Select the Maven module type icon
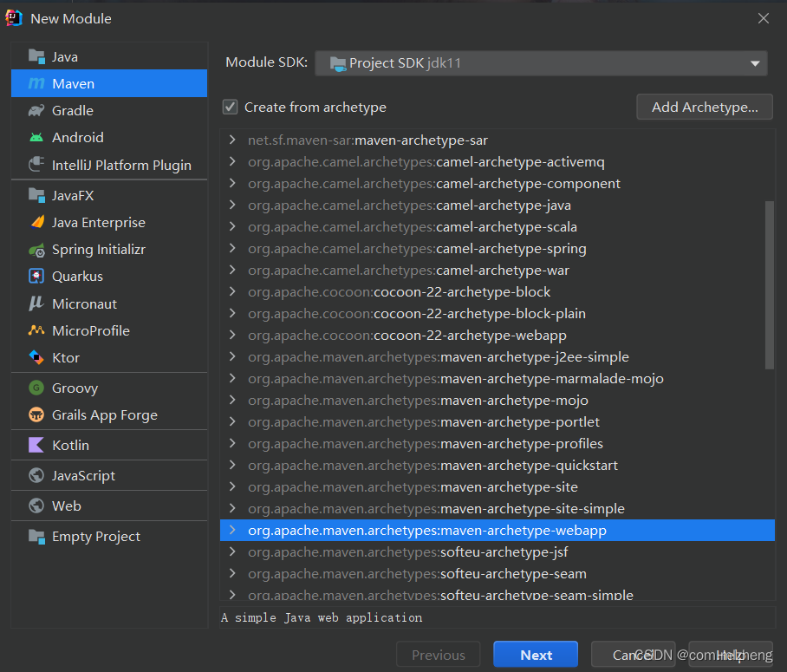This screenshot has width=787, height=672. point(36,82)
